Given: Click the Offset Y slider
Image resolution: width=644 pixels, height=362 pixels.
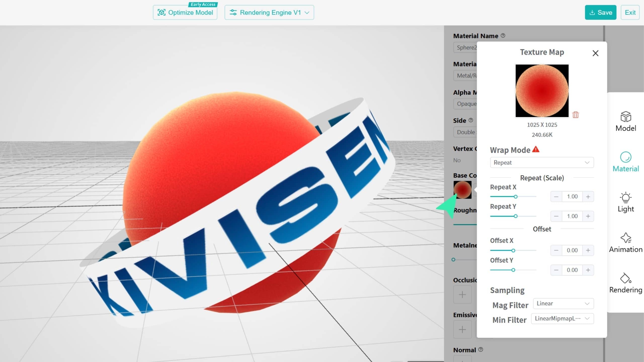Looking at the screenshot, I should (x=513, y=270).
